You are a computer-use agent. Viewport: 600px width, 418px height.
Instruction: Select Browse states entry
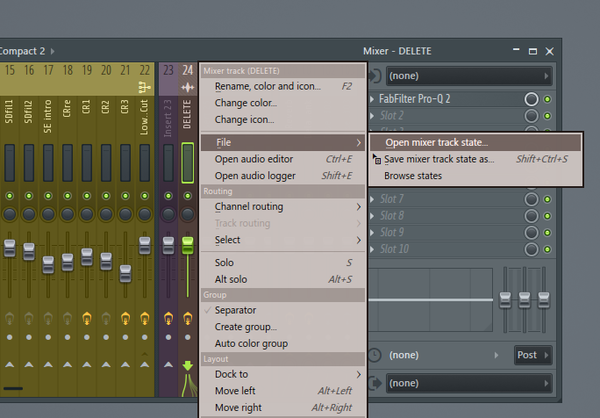click(x=475, y=176)
